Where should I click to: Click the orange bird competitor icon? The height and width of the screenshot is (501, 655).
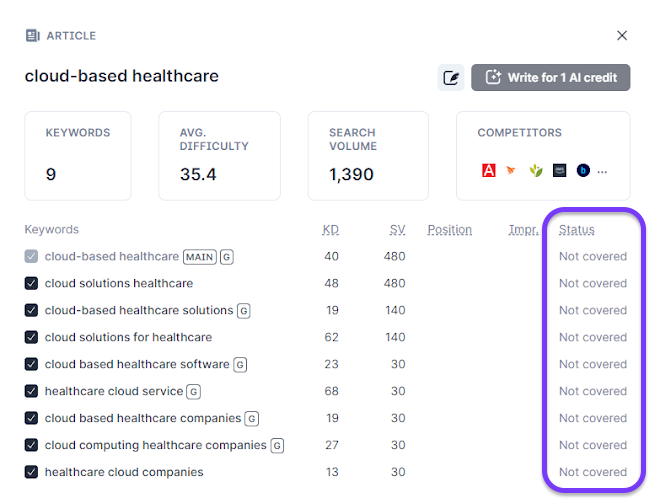512,171
